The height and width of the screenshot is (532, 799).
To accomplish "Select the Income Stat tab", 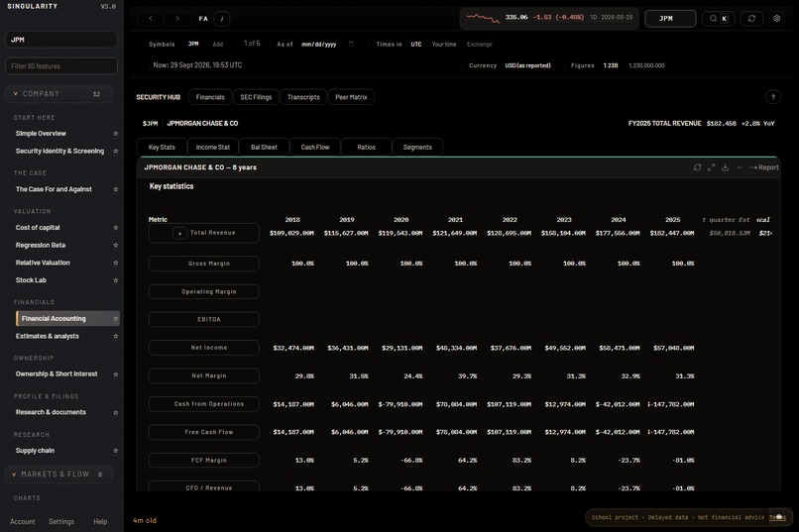I will pyautogui.click(x=212, y=148).
